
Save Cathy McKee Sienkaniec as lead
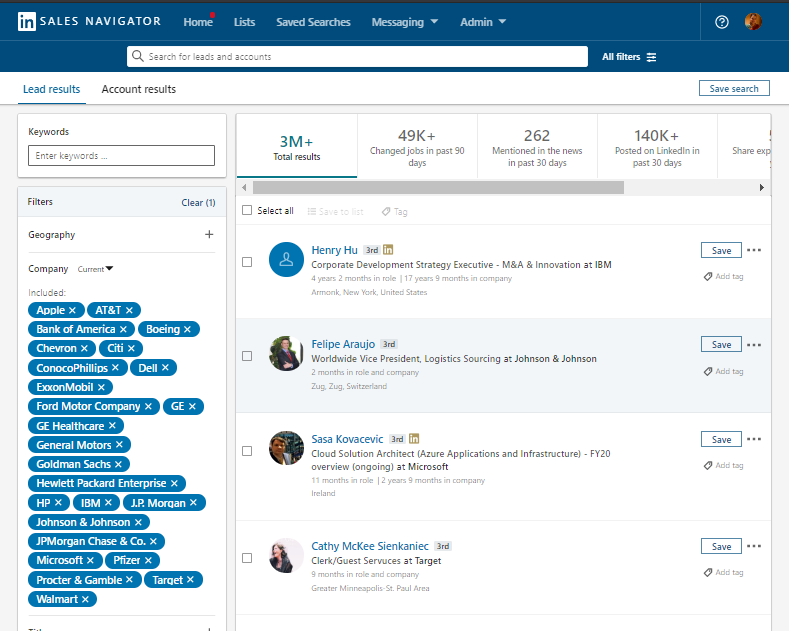coord(721,546)
